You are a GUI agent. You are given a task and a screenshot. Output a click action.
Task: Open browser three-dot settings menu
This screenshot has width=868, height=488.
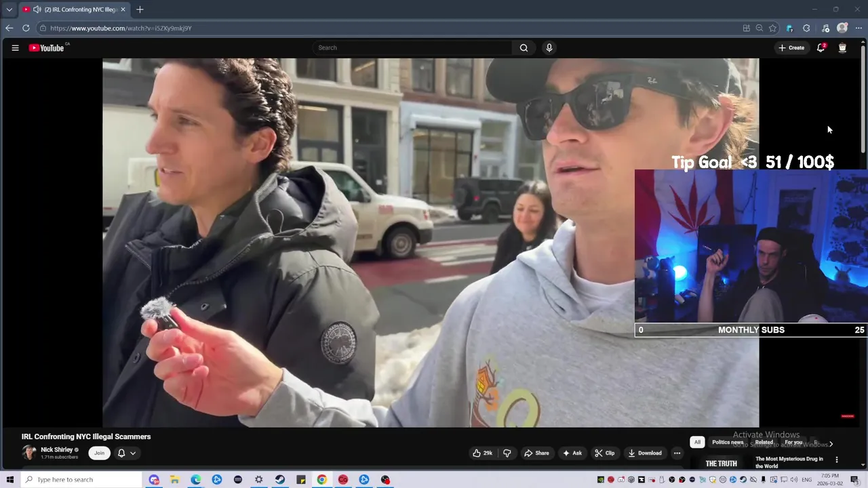tap(858, 28)
